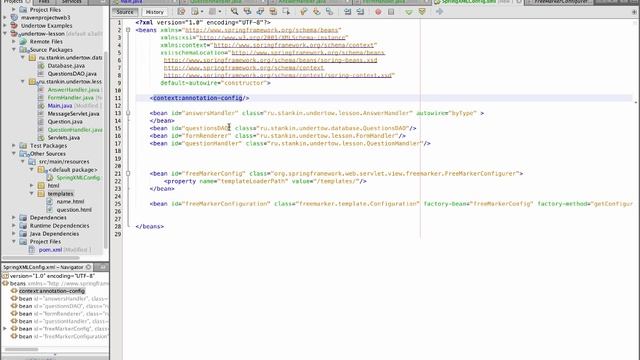Click the Toggle Bookmark toolbar icon
The height and width of the screenshot is (360, 640).
329,12
